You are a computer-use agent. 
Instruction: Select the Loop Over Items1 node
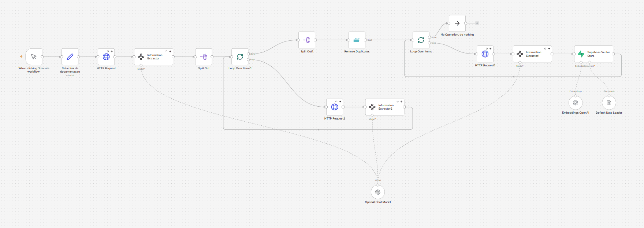coord(240,57)
